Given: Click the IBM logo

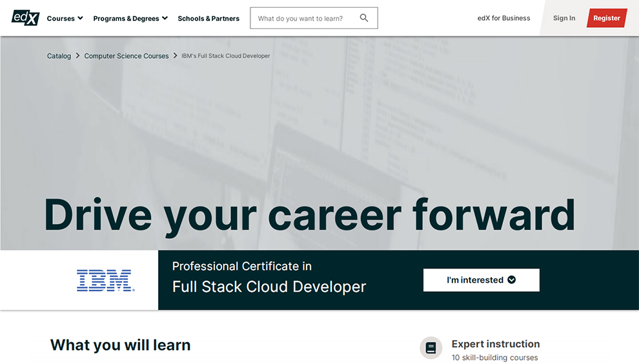Looking at the screenshot, I should [106, 281].
